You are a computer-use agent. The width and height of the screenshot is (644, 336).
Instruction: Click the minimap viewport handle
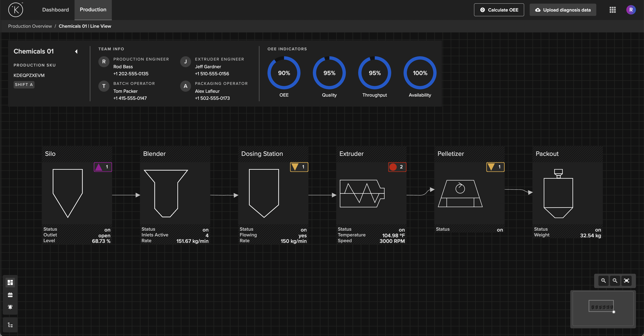click(614, 312)
